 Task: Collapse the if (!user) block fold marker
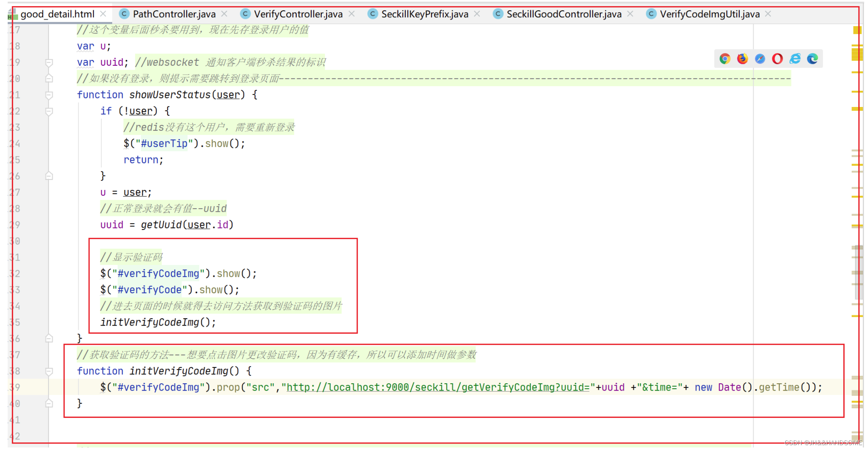click(x=49, y=111)
